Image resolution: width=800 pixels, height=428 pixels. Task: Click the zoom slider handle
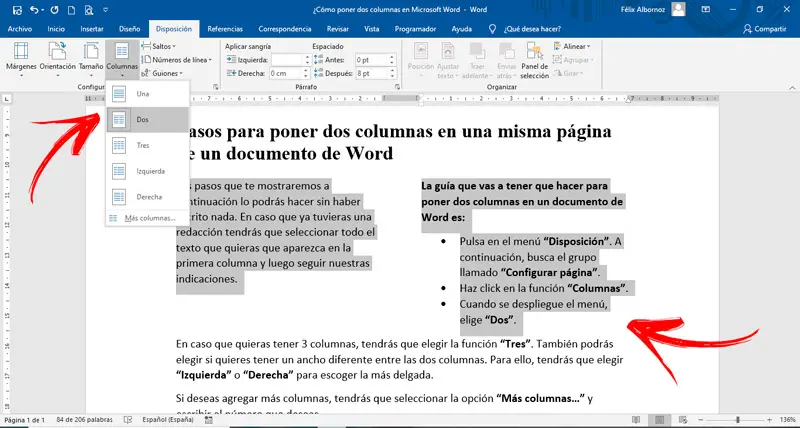[737, 420]
